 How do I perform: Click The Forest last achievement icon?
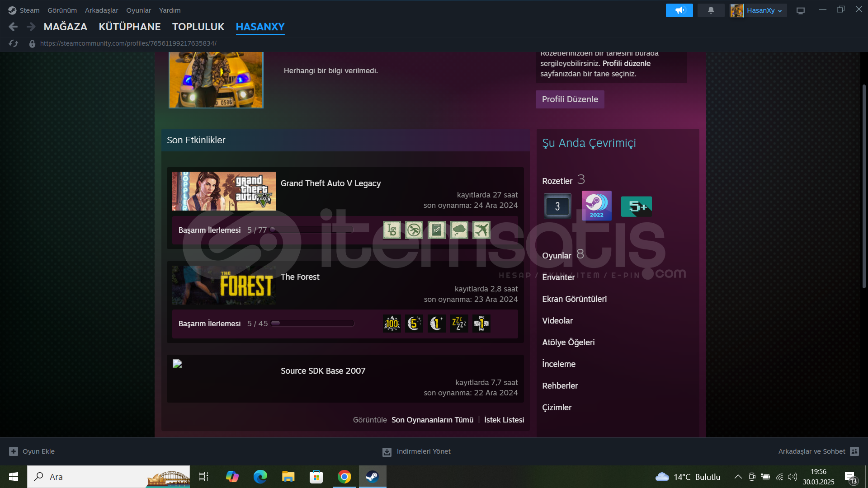481,324
